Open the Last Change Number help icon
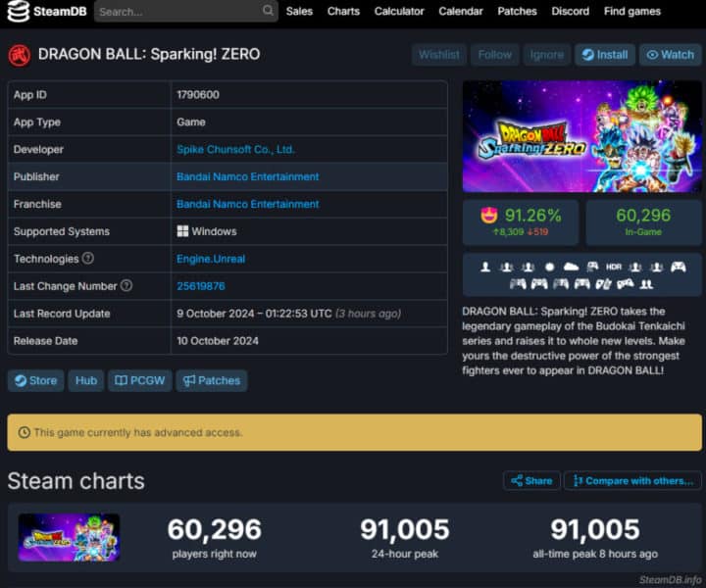706x588 pixels. tap(126, 286)
